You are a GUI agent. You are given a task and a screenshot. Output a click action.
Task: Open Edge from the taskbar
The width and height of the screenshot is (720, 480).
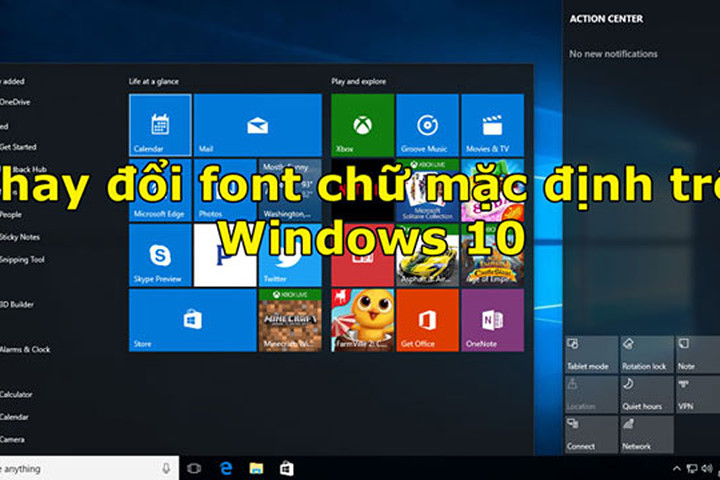(x=225, y=469)
